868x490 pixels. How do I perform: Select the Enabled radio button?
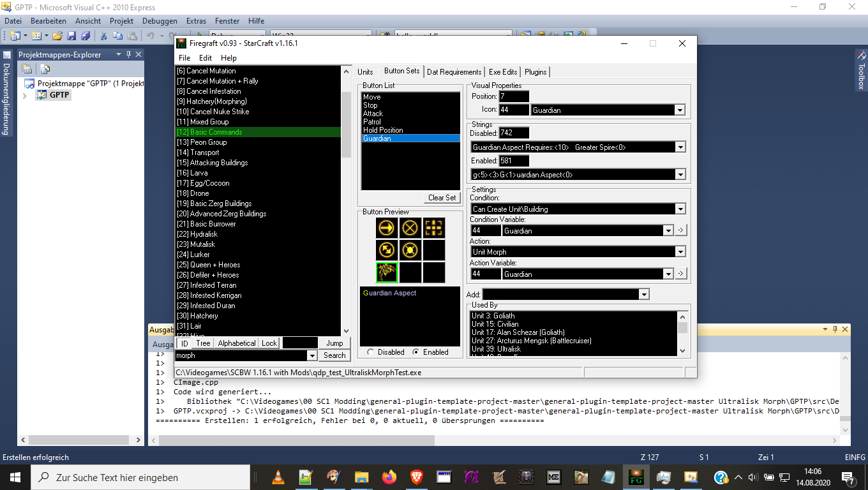(416, 352)
